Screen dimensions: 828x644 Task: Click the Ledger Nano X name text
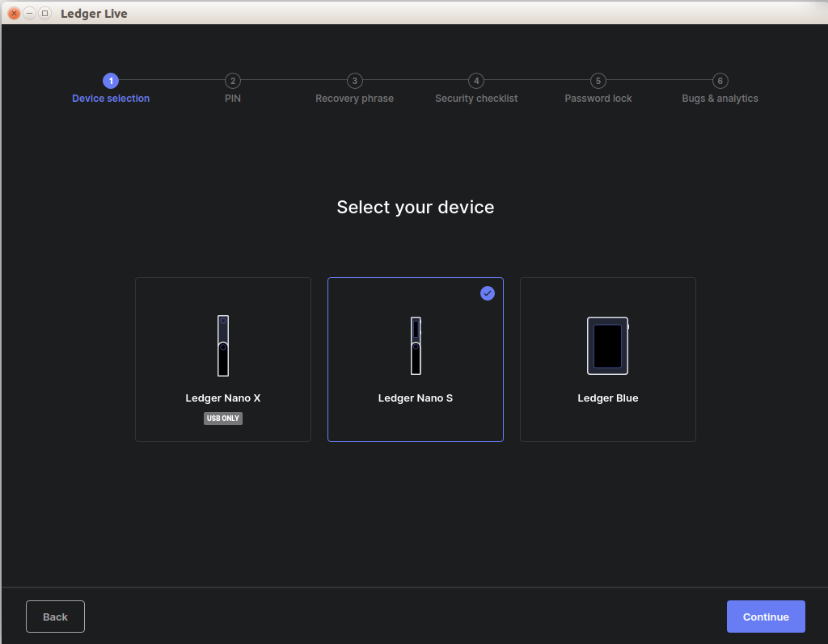click(x=223, y=398)
